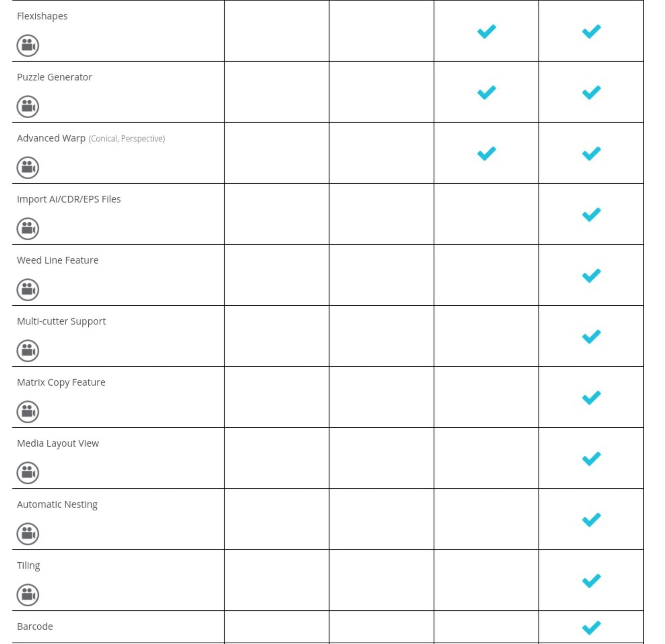The height and width of the screenshot is (644, 665).
Task: Click the Advanced Warp video icon
Action: pos(28,168)
